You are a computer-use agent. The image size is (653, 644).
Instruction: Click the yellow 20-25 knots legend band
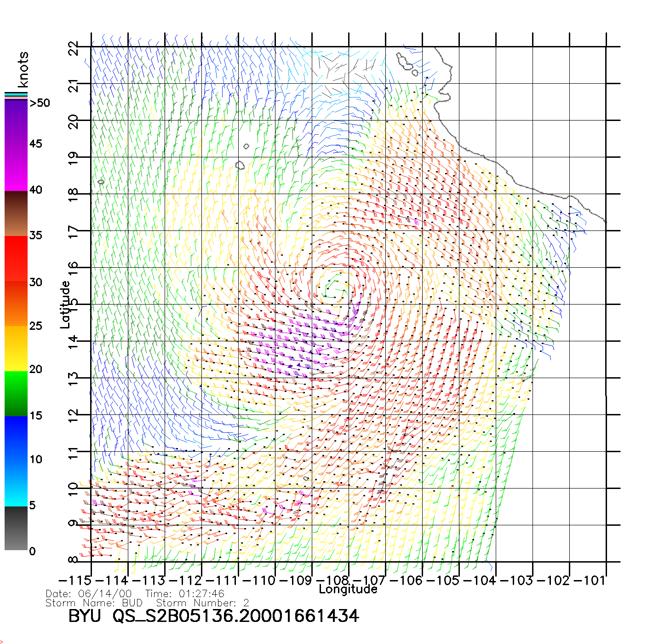[16, 348]
